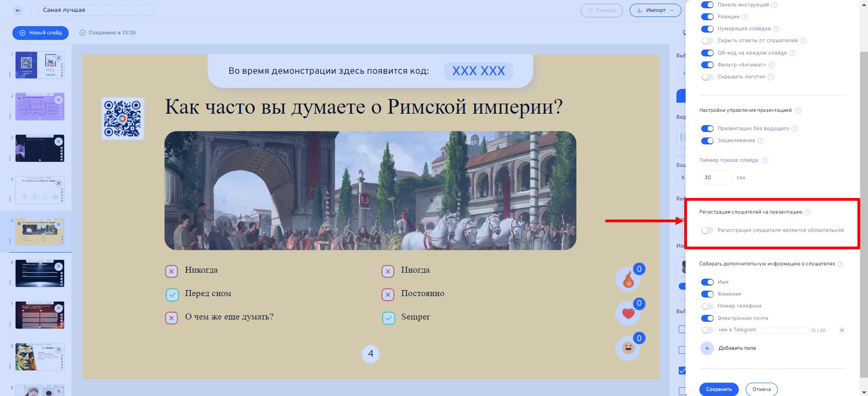This screenshot has height=396, width=868.
Task: Open slide 6 thumbnail
Action: 40,274
